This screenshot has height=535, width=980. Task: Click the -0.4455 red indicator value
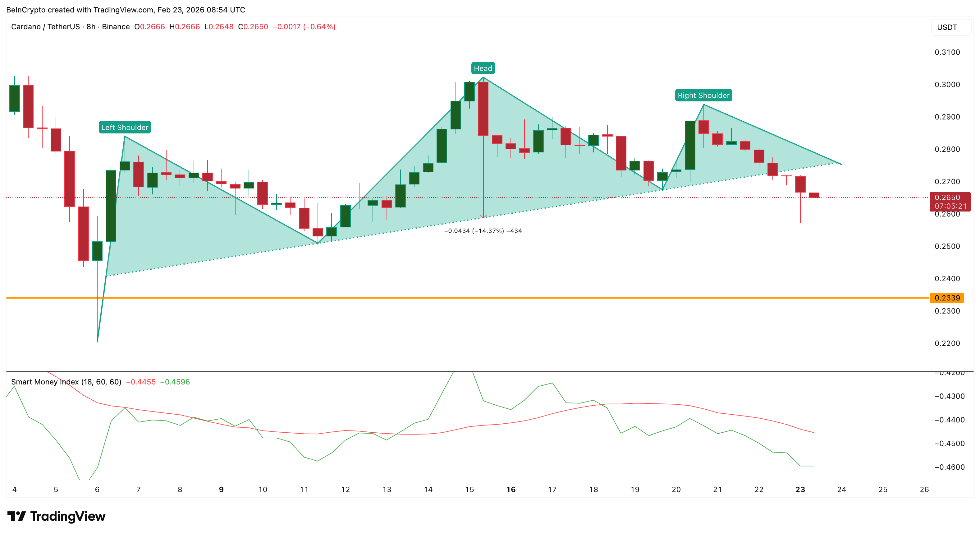141,382
